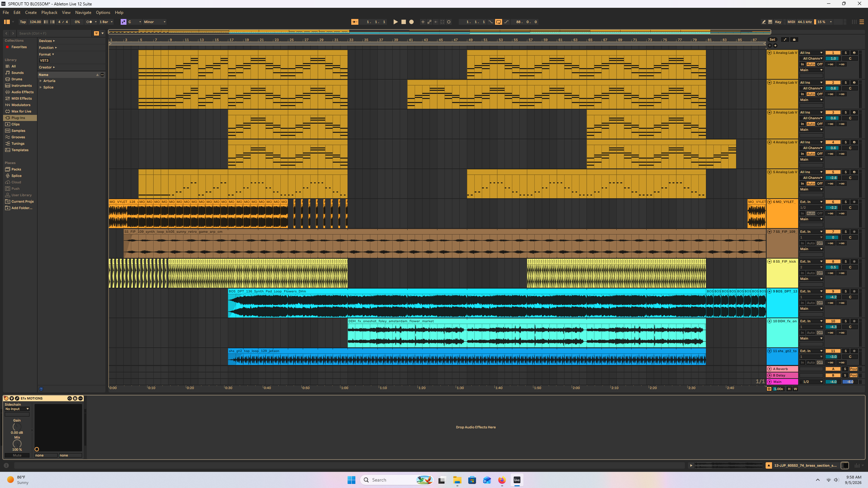Click the Tap tempo button
The height and width of the screenshot is (488, 868).
[x=23, y=22]
